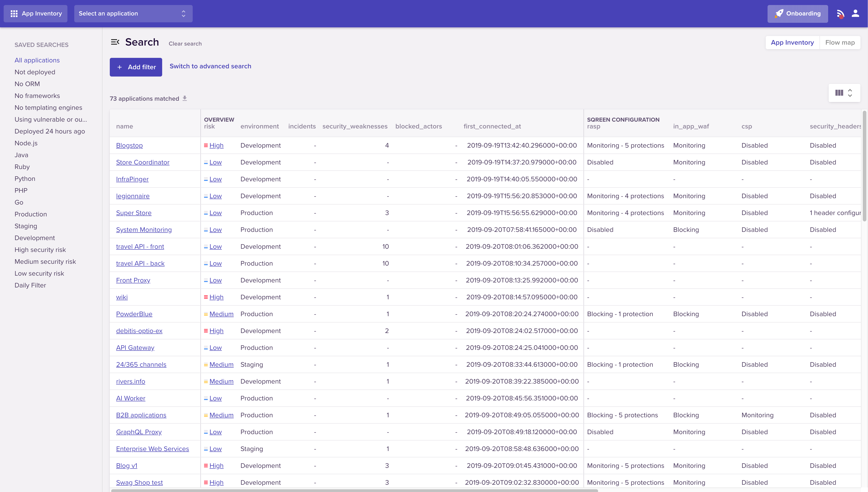The width and height of the screenshot is (868, 492).
Task: Switch to the App Inventory view tab
Action: (792, 43)
